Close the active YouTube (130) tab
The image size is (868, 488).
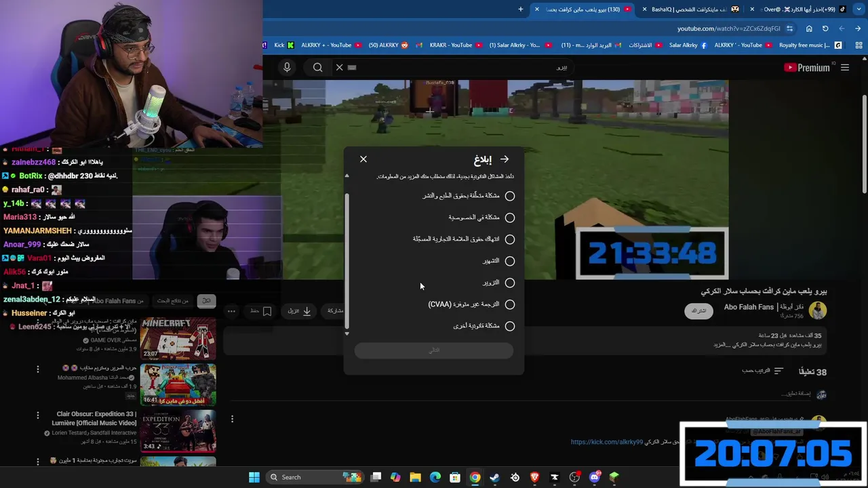(537, 9)
